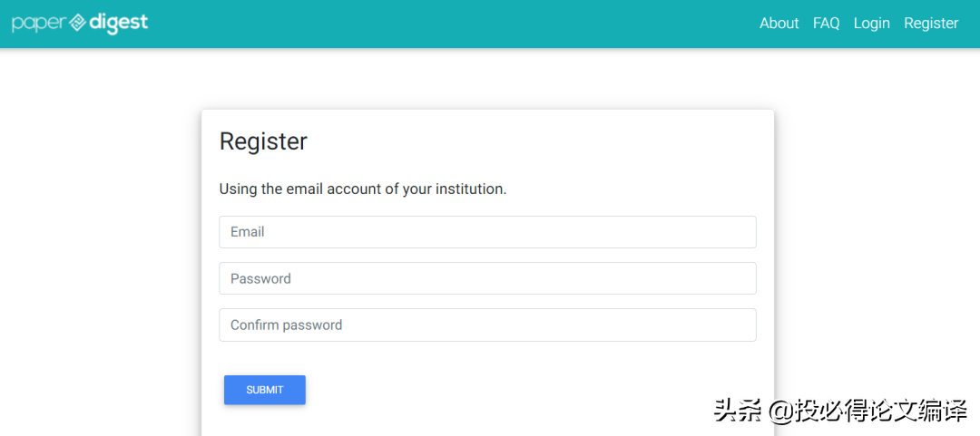This screenshot has height=436, width=980.
Task: Click the word "institution" in the instructions
Action: (x=469, y=189)
